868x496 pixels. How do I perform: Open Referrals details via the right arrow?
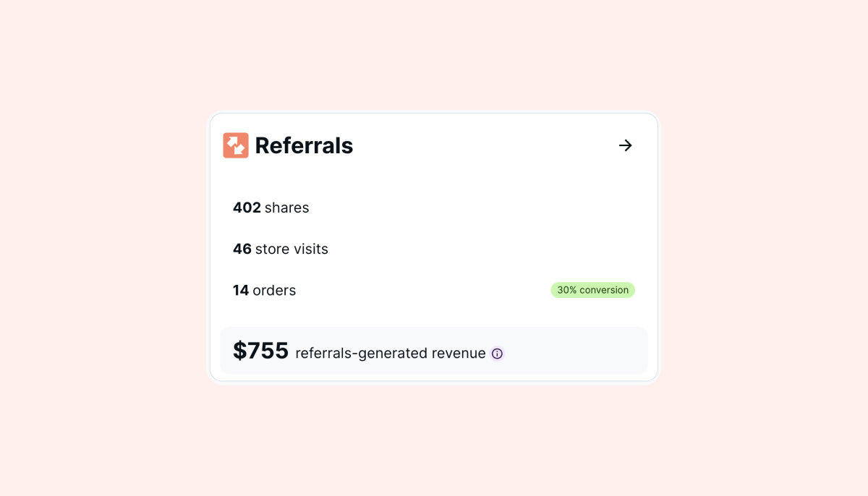(x=626, y=145)
